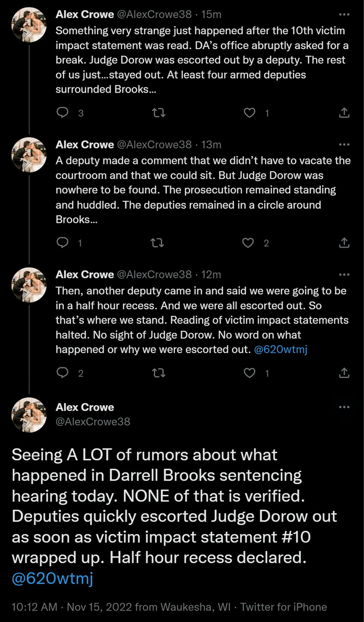
Task: Open the @620wtmj mention in main tweet
Action: [53, 578]
